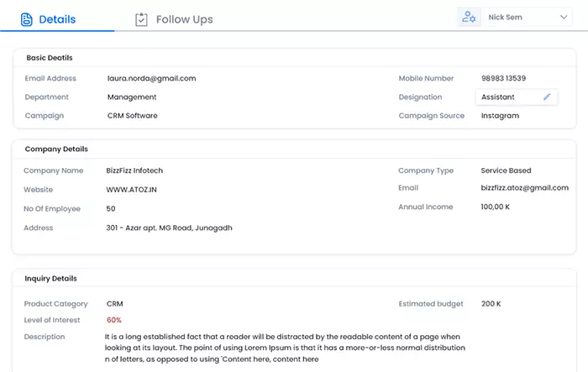Click the Basic Details section header
The height and width of the screenshot is (372, 588).
50,58
